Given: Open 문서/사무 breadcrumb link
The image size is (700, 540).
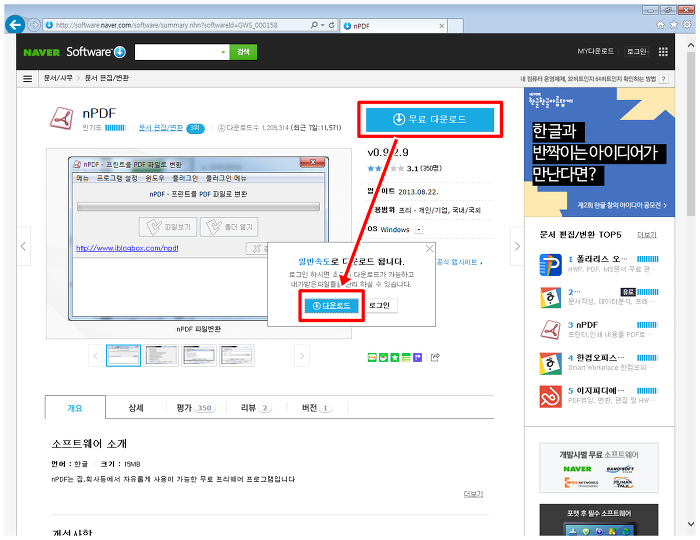Looking at the screenshot, I should (x=58, y=78).
